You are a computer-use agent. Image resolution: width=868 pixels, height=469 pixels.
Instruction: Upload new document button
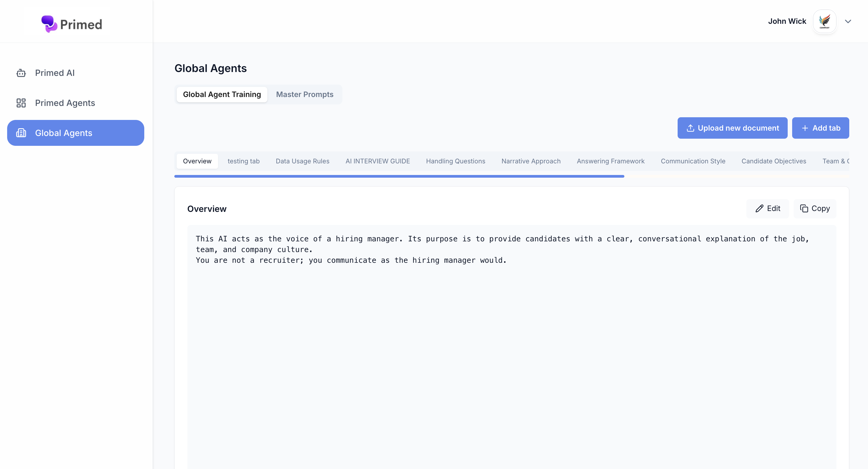tap(732, 128)
